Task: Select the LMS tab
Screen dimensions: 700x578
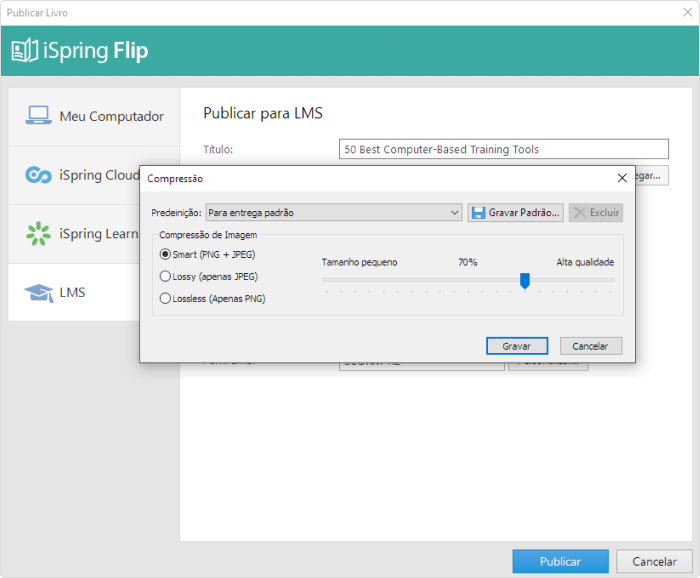Action: tap(74, 292)
